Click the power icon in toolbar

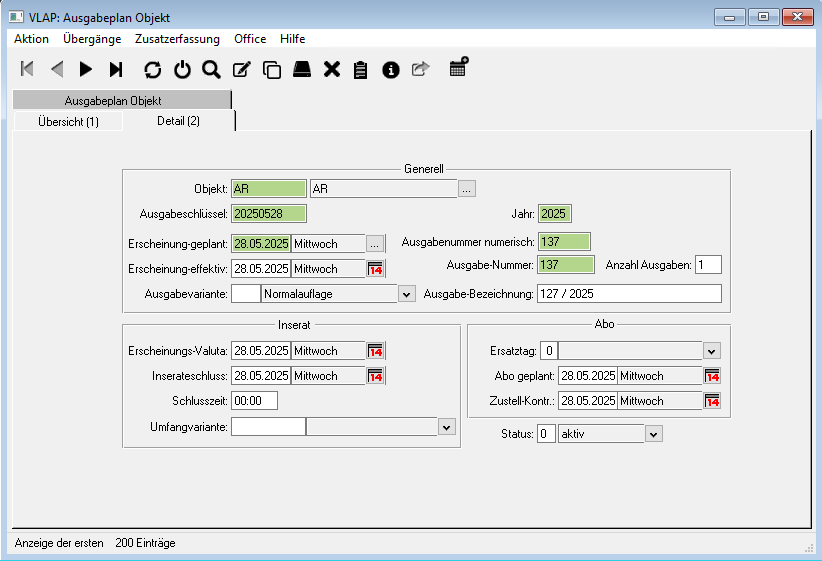(x=182, y=69)
